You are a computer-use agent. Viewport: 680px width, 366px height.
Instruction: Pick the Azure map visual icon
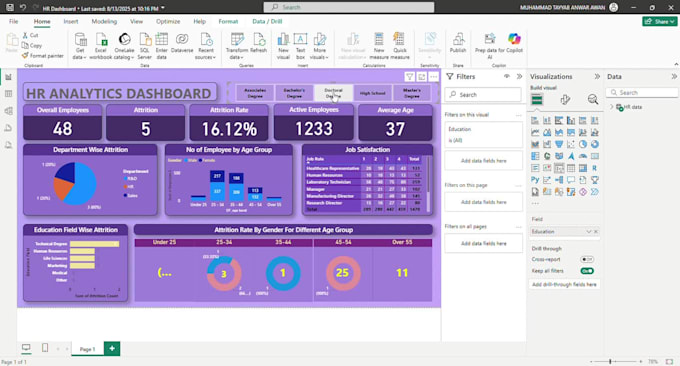point(571,156)
